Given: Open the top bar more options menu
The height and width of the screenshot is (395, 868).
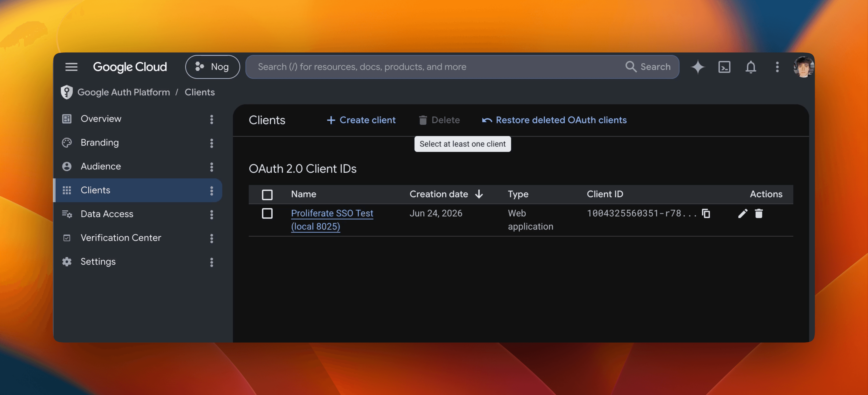Looking at the screenshot, I should click(777, 67).
